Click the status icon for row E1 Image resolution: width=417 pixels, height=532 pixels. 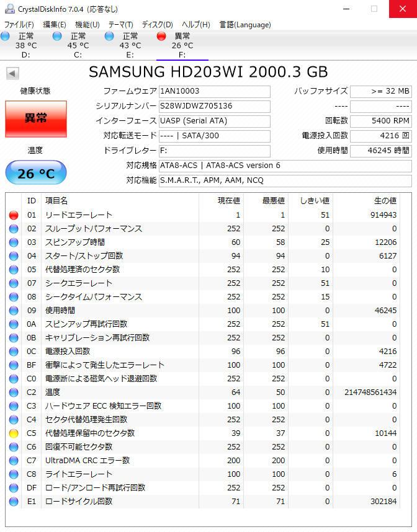coord(14,502)
